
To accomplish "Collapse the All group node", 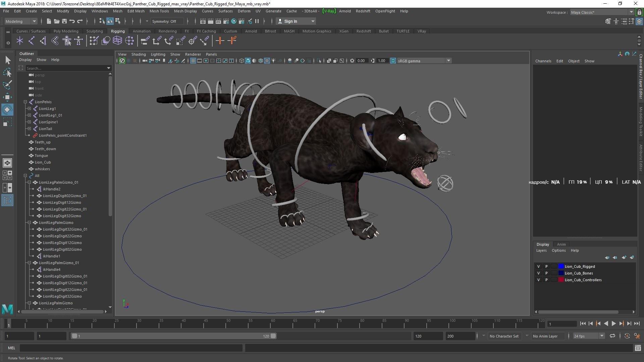I will pyautogui.click(x=25, y=176).
